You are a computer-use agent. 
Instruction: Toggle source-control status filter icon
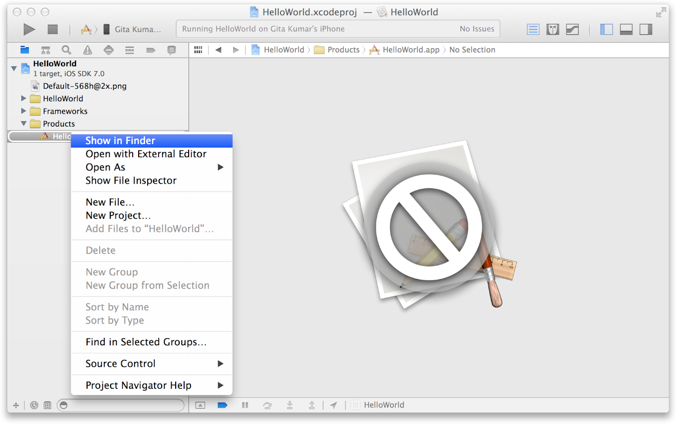pyautogui.click(x=47, y=405)
